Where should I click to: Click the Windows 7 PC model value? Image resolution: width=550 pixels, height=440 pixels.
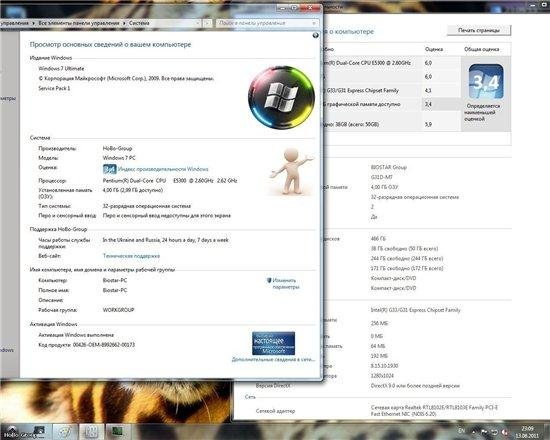point(119,158)
